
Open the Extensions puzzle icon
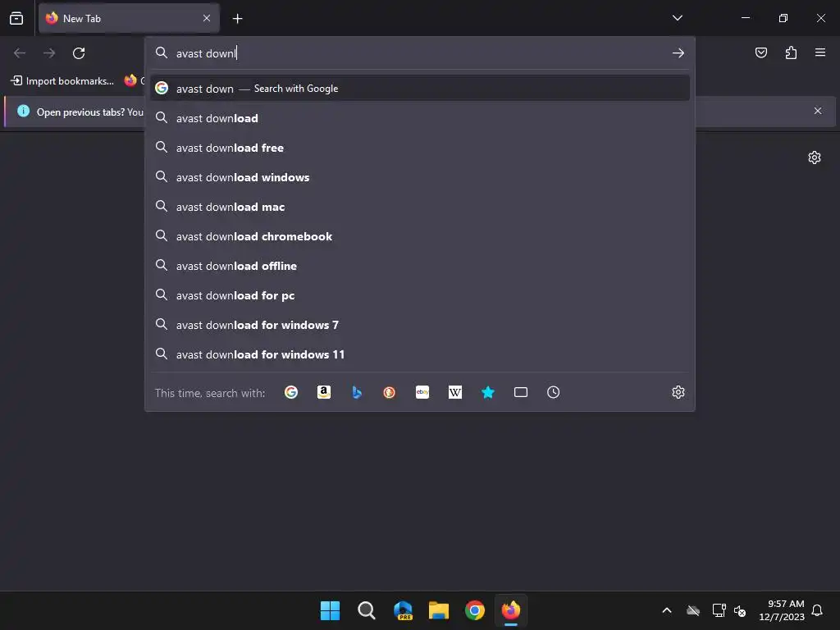(x=791, y=52)
